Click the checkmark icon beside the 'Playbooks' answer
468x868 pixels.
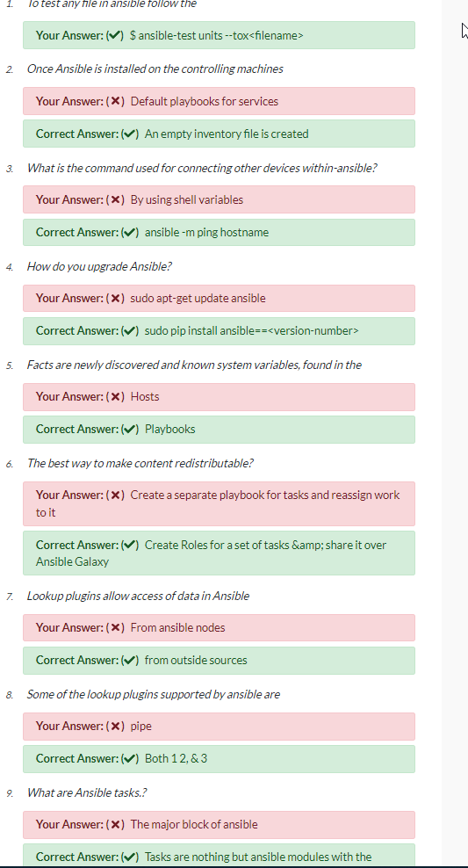click(x=129, y=430)
